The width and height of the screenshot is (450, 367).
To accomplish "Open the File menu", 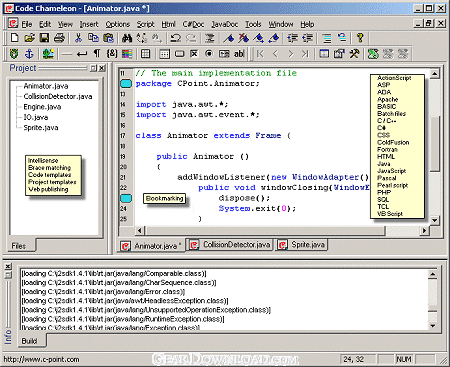I will [x=27, y=24].
